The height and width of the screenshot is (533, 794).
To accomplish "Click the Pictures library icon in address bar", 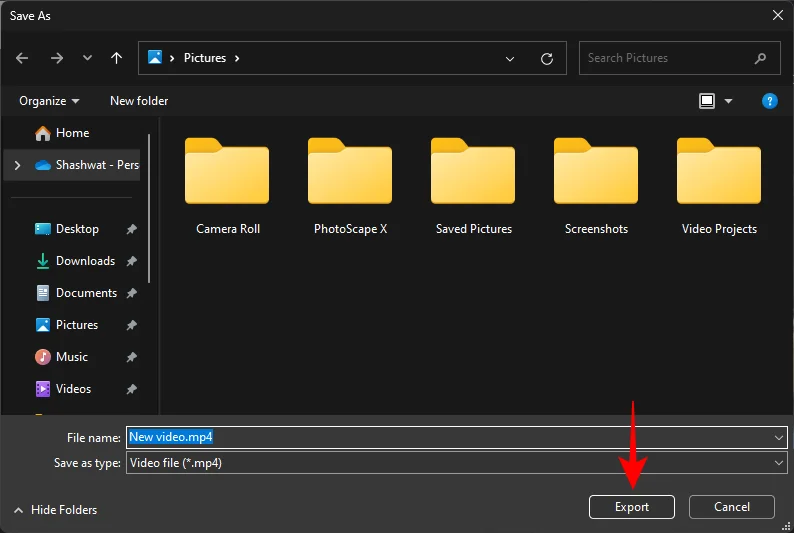I will click(155, 57).
